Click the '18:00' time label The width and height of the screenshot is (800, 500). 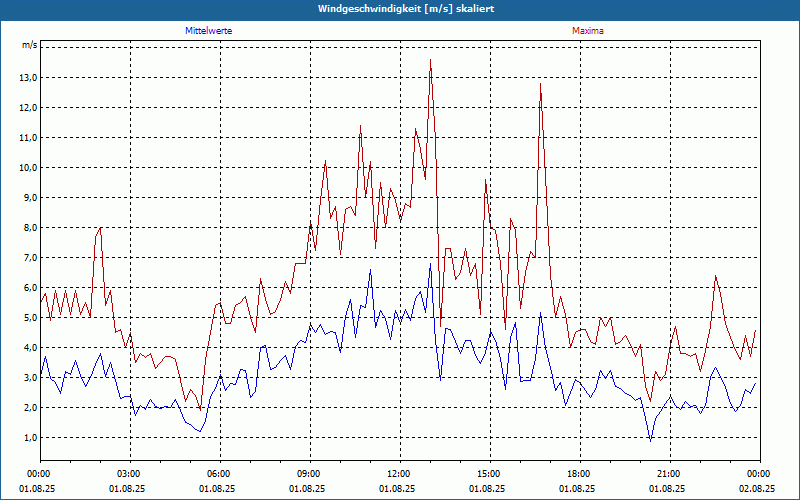(581, 474)
